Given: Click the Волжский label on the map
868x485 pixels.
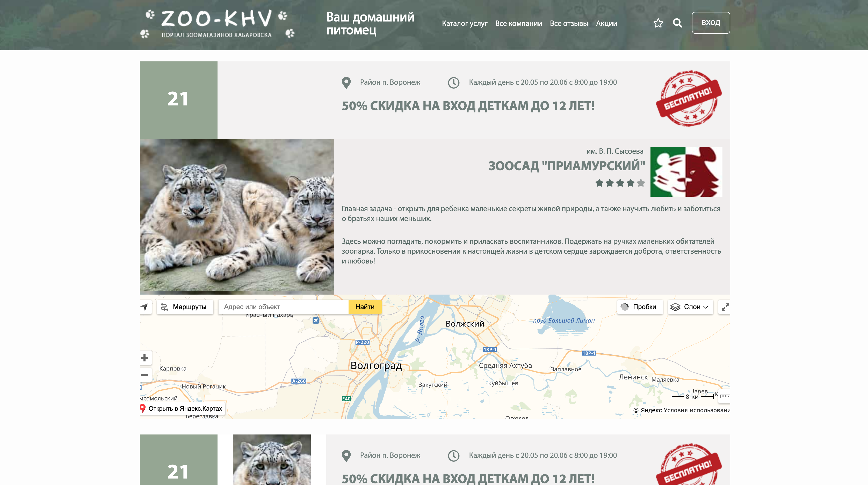Looking at the screenshot, I should click(x=465, y=324).
